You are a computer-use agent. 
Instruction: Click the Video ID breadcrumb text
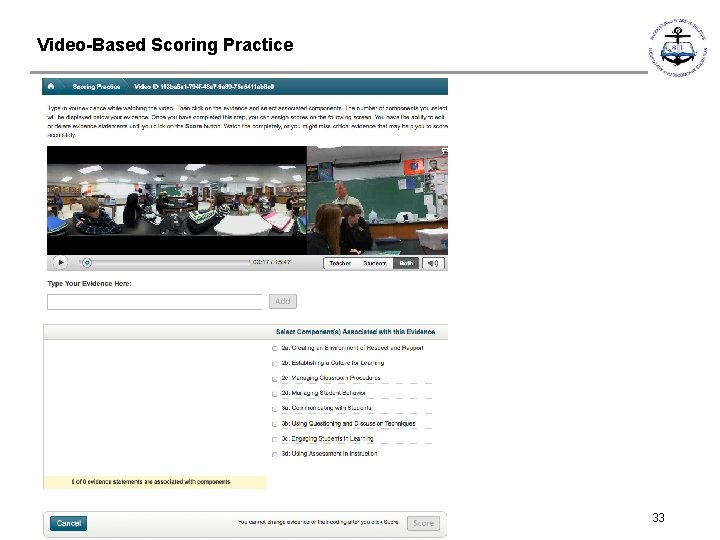click(x=204, y=86)
